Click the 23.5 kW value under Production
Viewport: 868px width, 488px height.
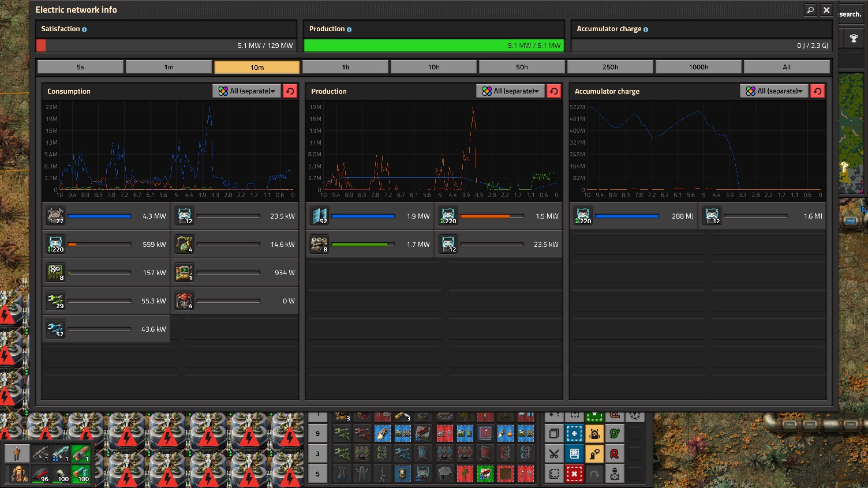[x=546, y=245]
